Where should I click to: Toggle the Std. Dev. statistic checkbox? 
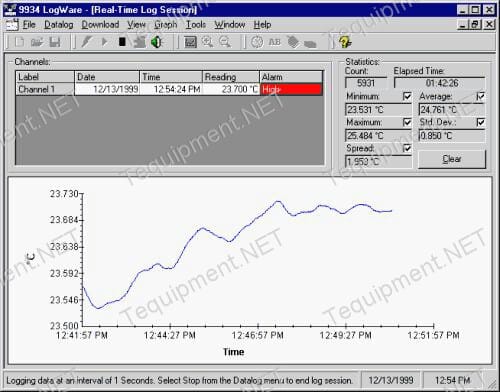click(480, 122)
